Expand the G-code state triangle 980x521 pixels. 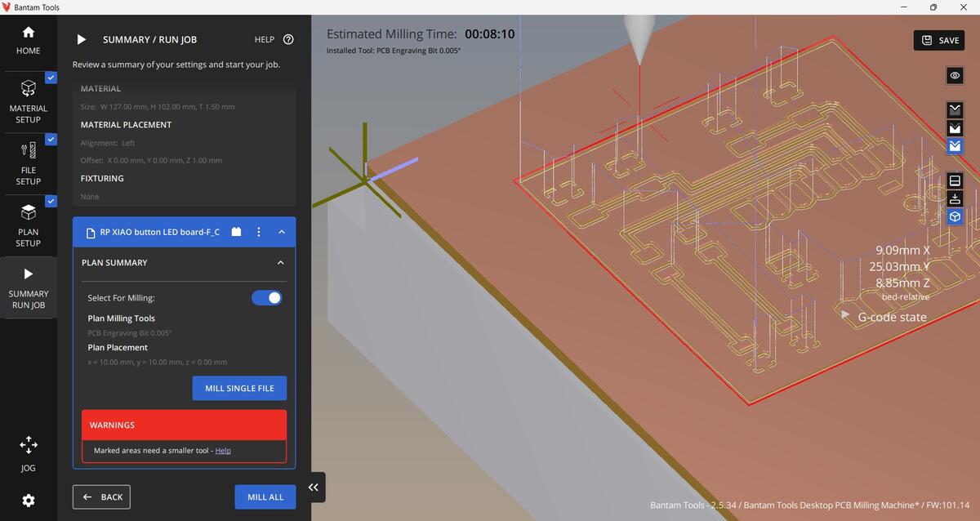click(x=846, y=314)
